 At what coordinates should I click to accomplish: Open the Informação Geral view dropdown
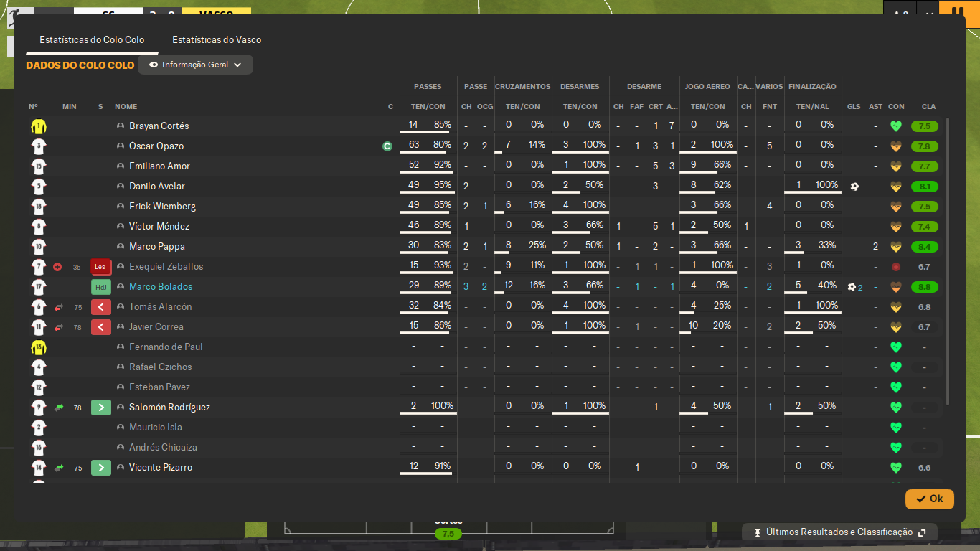[x=196, y=65]
